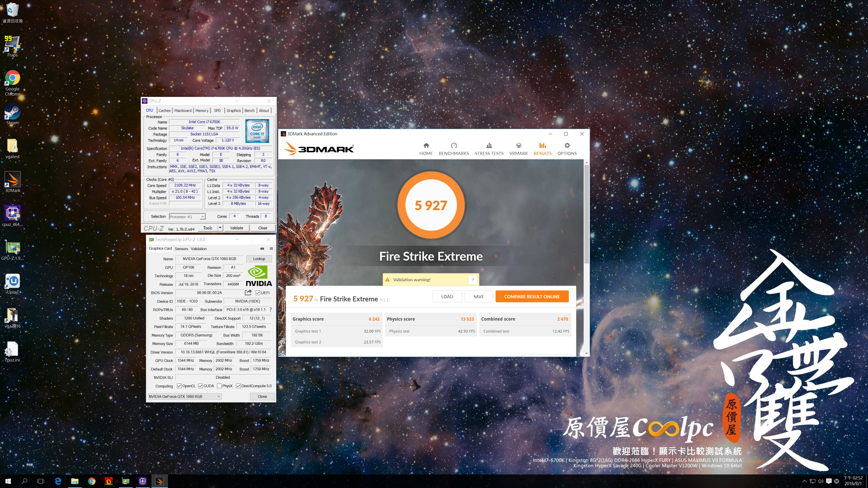The image size is (868, 488).
Task: Open vgatest folder on desktop
Action: [12, 148]
